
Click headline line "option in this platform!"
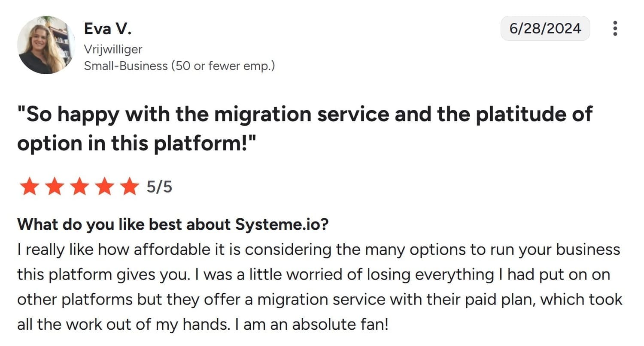(x=137, y=143)
